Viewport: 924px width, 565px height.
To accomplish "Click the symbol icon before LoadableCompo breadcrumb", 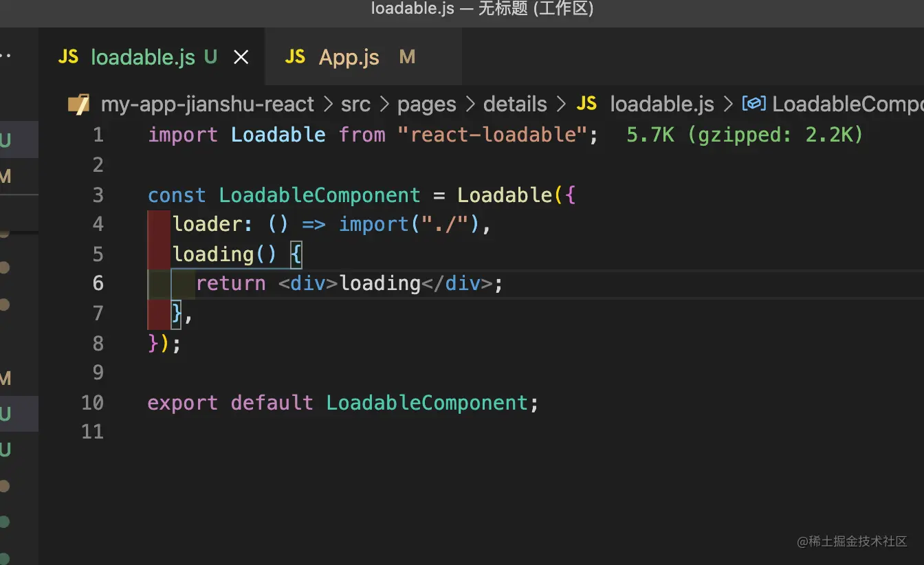I will (x=754, y=104).
